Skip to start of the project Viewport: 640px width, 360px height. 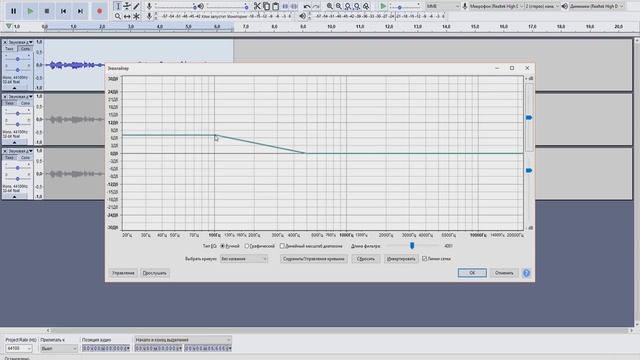click(x=64, y=11)
